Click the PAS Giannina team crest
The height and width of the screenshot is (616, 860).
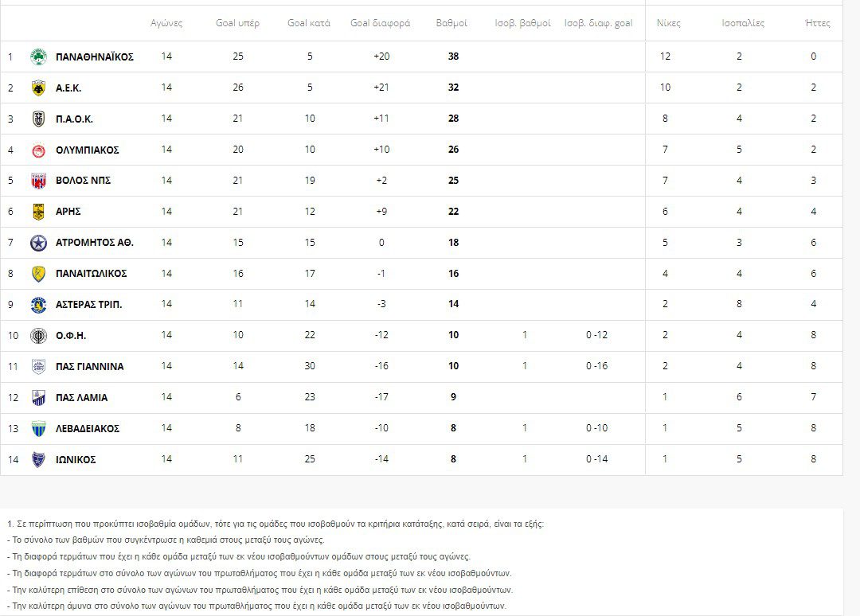click(38, 366)
